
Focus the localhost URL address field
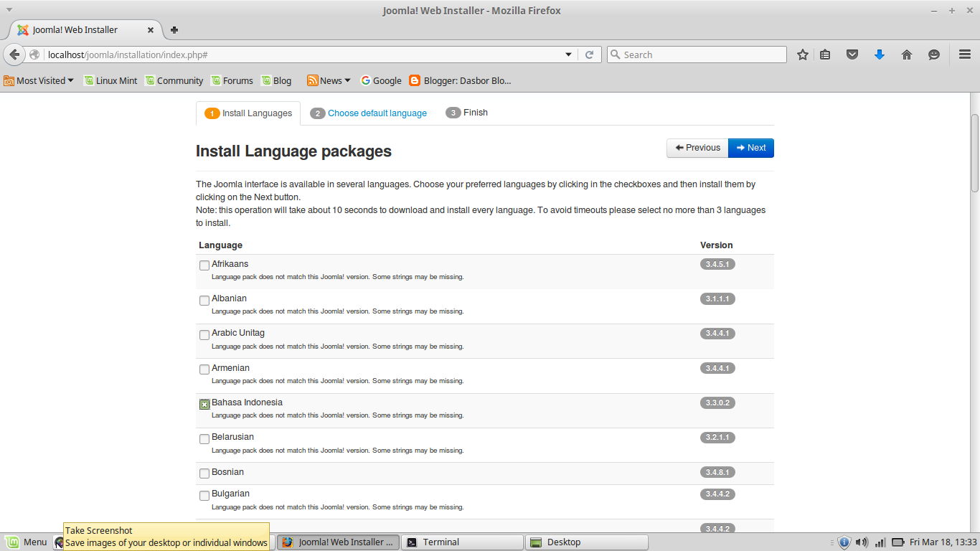tap(304, 55)
